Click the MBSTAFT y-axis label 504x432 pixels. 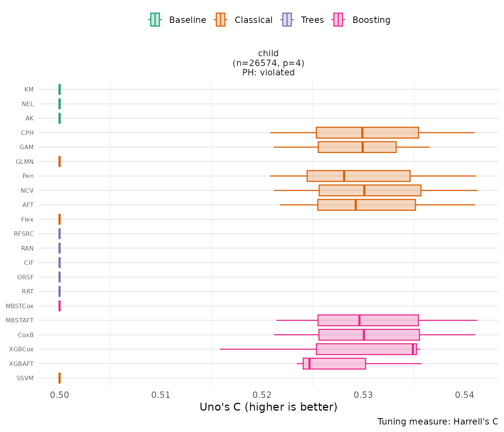click(20, 321)
